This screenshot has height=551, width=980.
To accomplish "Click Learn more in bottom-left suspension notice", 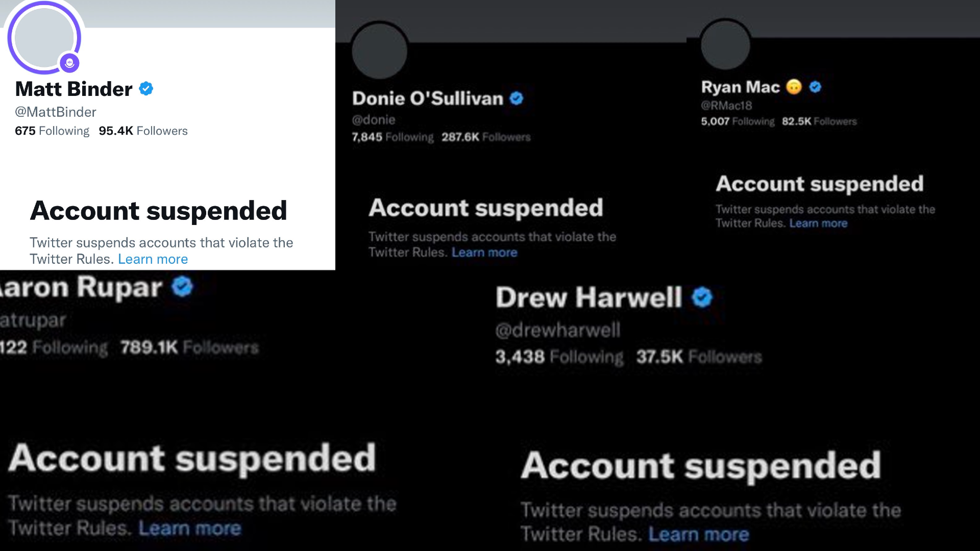I will [x=190, y=528].
